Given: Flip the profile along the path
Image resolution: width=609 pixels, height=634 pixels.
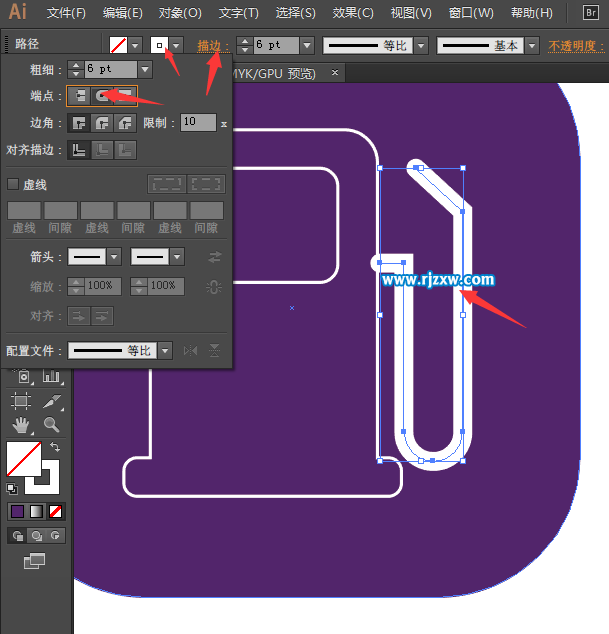Looking at the screenshot, I should (x=190, y=351).
